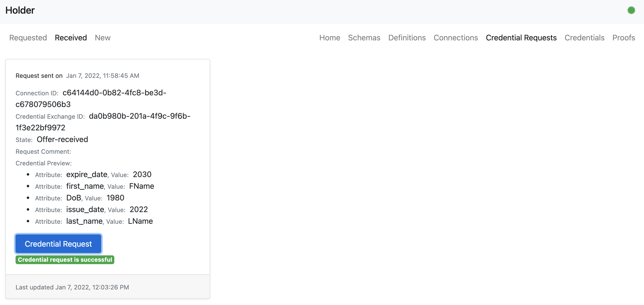
Task: Switch to the Received tab
Action: click(71, 38)
